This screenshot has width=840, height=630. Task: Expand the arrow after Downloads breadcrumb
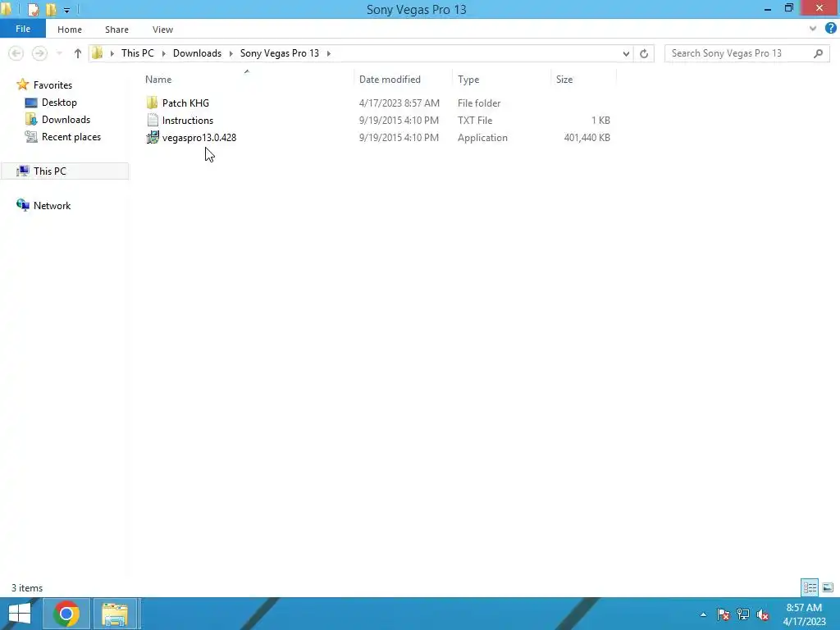(x=231, y=53)
